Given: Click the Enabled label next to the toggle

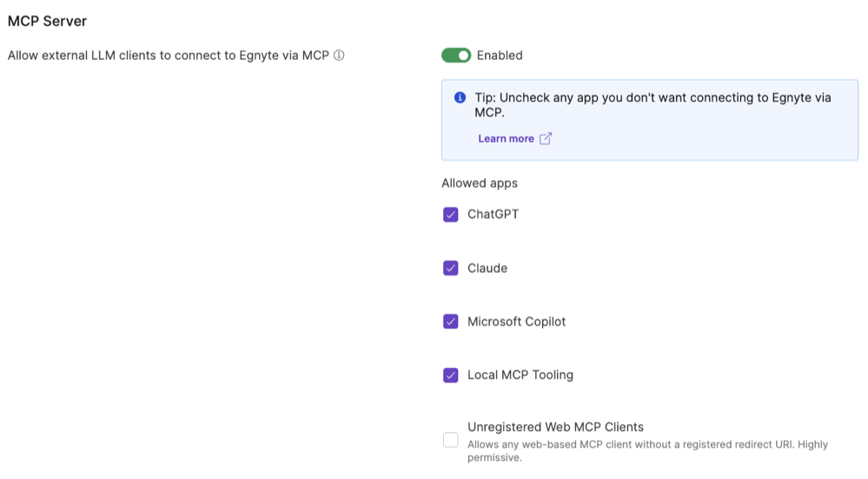Looking at the screenshot, I should [500, 56].
